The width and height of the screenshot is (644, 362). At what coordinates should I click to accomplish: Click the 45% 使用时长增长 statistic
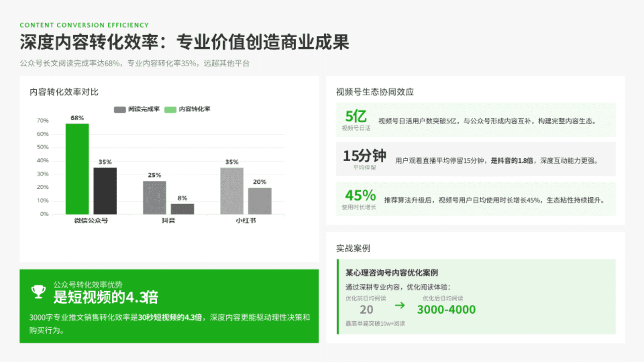[x=360, y=195]
